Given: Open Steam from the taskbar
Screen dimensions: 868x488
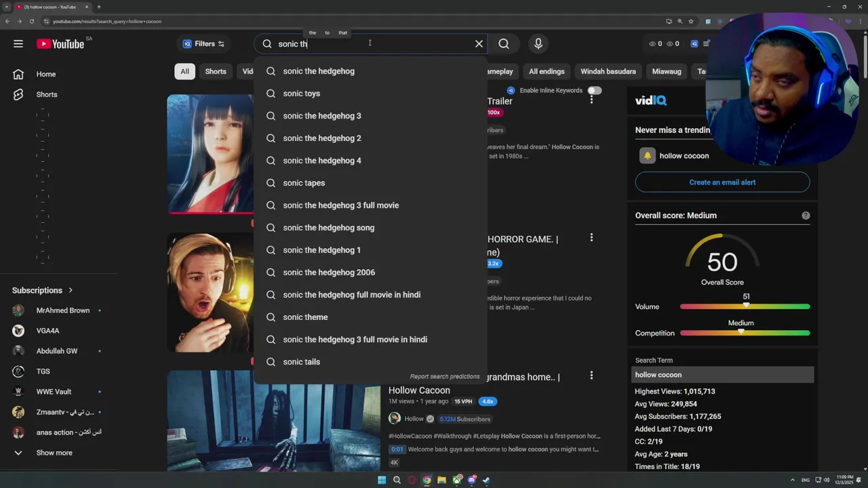Looking at the screenshot, I should point(486,481).
